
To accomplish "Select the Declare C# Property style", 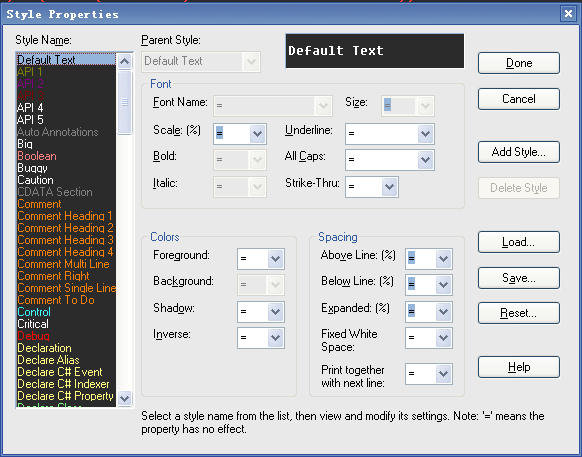I will point(66,396).
